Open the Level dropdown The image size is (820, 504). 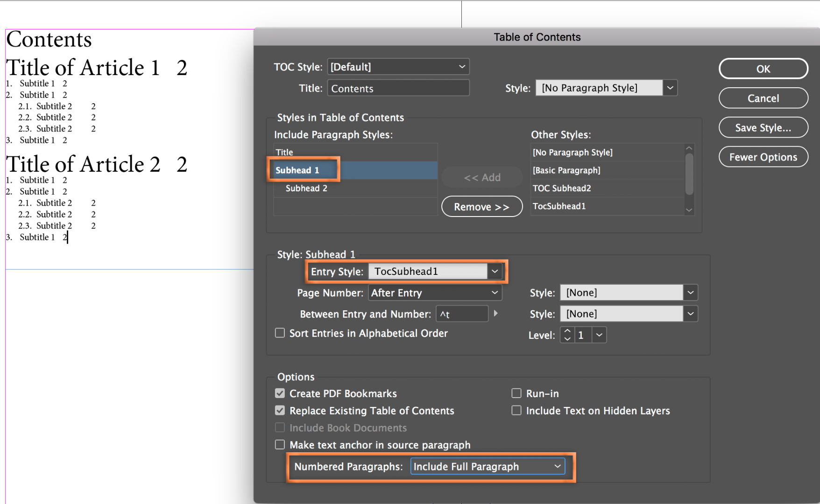pos(599,335)
